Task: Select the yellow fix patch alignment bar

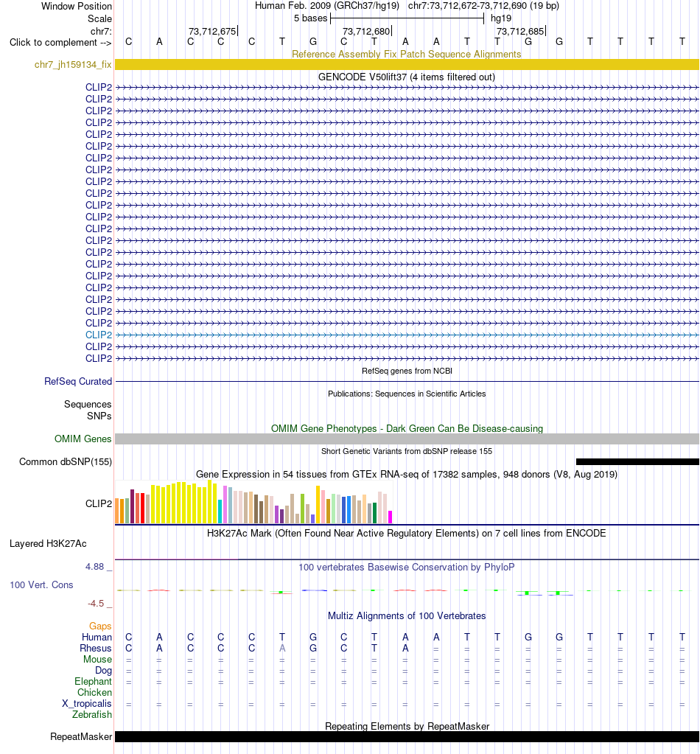Action: point(407,64)
